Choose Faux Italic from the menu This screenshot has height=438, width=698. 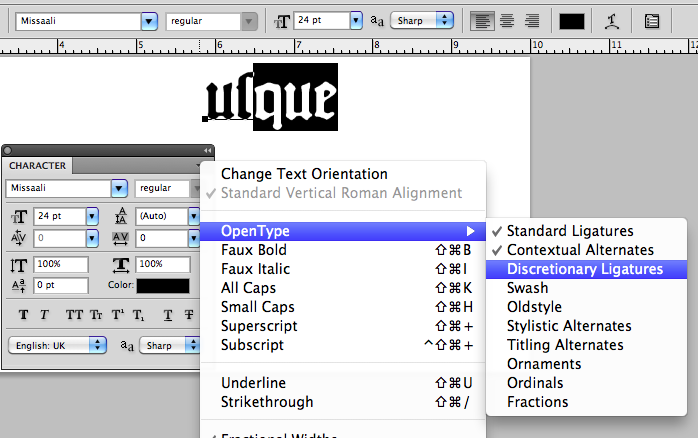click(x=255, y=269)
